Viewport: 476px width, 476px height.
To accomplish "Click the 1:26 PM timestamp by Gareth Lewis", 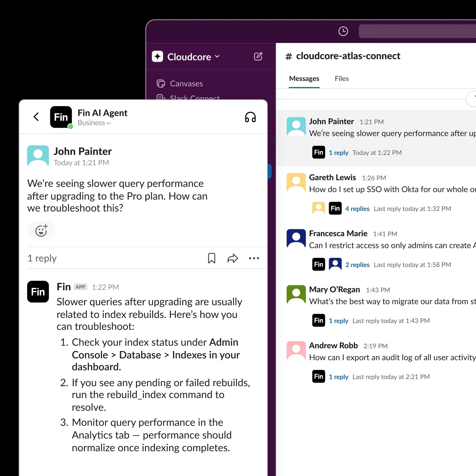I will click(x=374, y=178).
